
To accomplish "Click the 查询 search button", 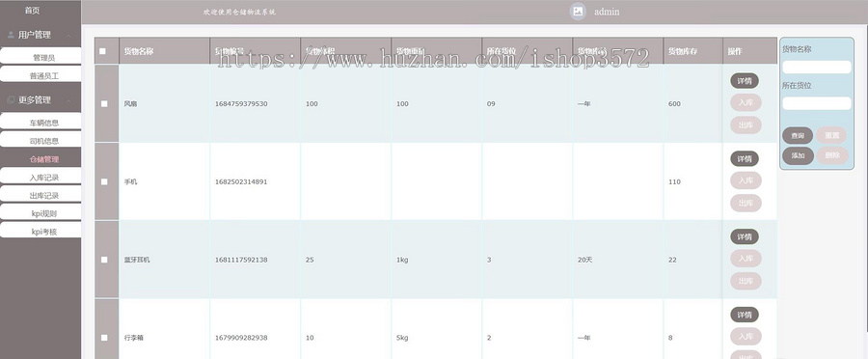I will tap(798, 136).
